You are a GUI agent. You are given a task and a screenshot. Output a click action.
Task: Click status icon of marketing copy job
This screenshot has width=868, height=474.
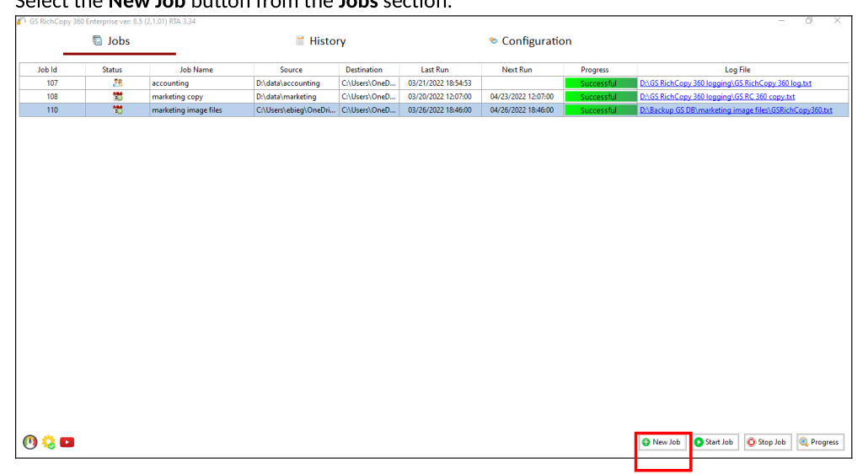click(x=117, y=96)
